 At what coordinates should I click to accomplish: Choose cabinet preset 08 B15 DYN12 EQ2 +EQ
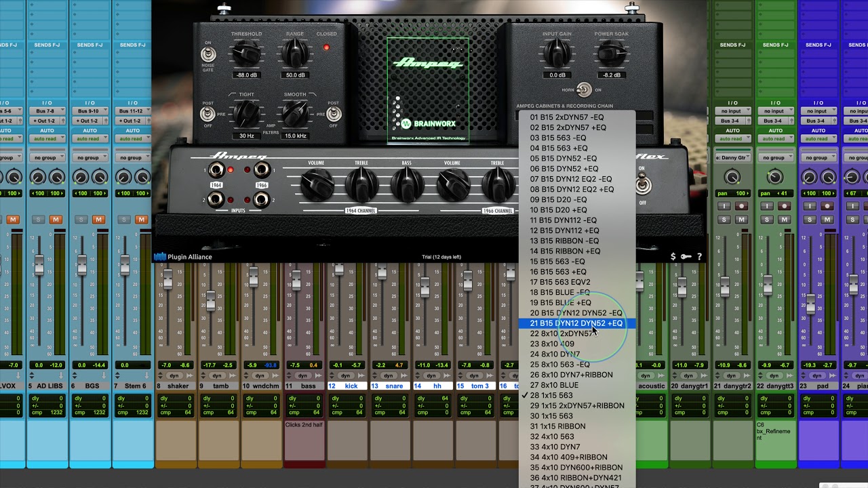(x=577, y=189)
